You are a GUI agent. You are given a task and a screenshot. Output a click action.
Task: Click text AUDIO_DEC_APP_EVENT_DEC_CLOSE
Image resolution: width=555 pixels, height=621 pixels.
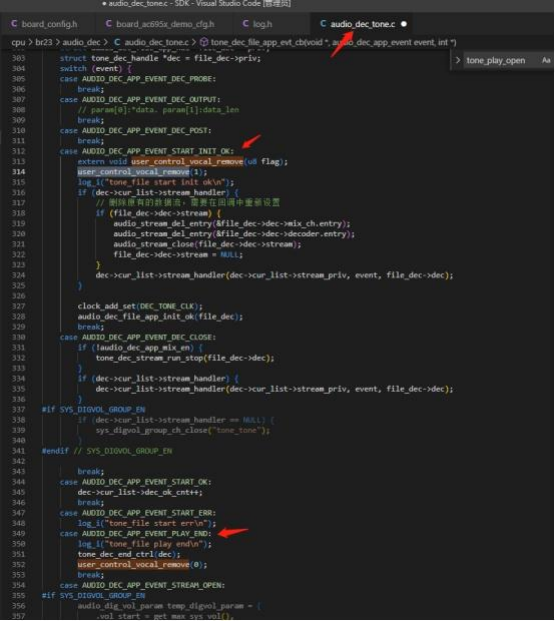pyautogui.click(x=148, y=337)
